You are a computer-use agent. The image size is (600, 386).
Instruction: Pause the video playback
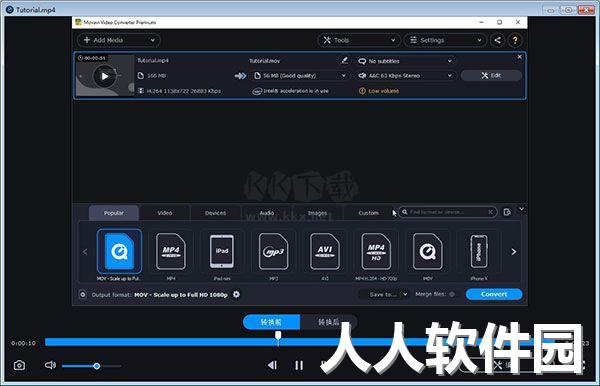299,365
